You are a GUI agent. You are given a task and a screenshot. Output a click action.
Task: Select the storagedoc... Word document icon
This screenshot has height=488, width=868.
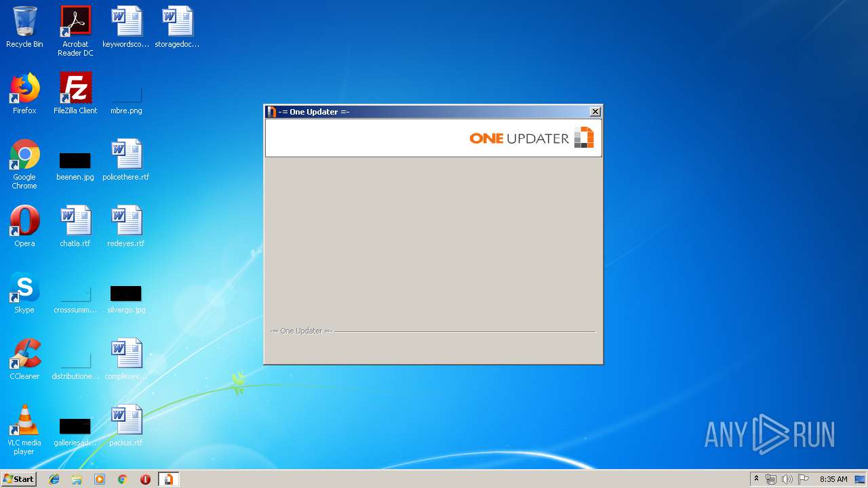177,27
